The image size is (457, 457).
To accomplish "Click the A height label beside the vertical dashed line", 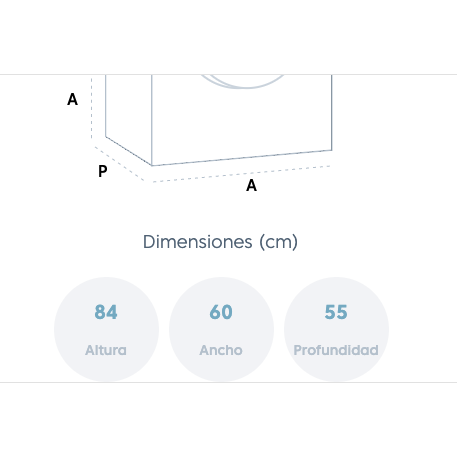I will point(72,99).
